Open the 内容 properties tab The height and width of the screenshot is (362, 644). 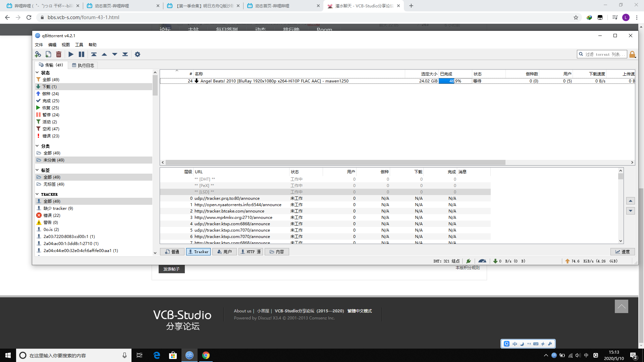click(277, 252)
